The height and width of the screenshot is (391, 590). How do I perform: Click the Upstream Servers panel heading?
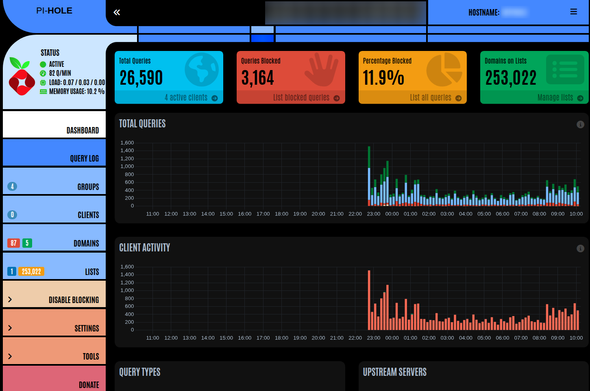pos(395,372)
